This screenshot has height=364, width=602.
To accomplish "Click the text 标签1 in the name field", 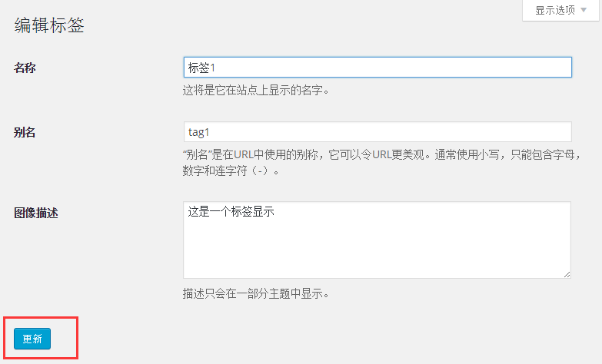I will [x=203, y=68].
